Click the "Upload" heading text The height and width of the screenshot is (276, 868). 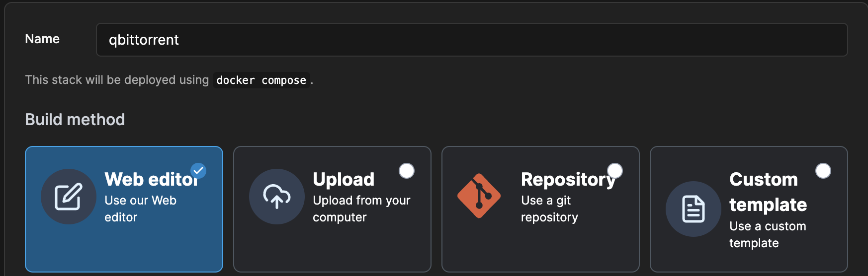coord(344,179)
